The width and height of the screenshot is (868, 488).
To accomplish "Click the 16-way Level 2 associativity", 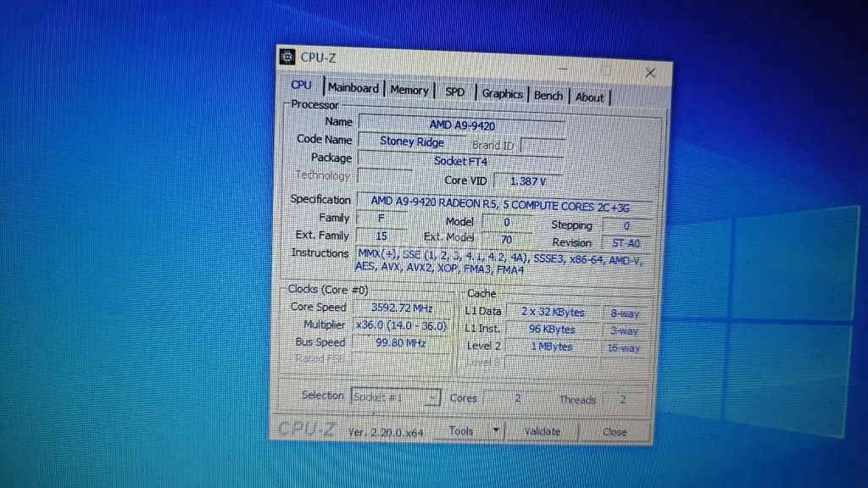I will [x=623, y=348].
